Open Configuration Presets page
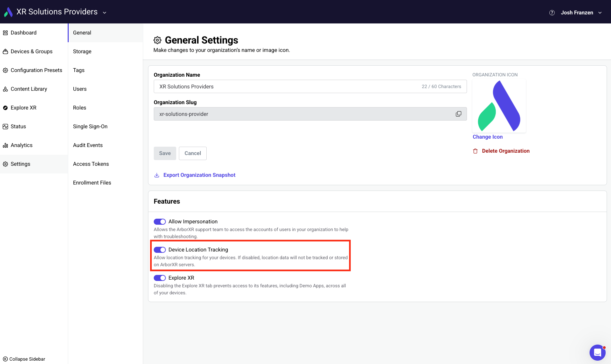 tap(34, 70)
